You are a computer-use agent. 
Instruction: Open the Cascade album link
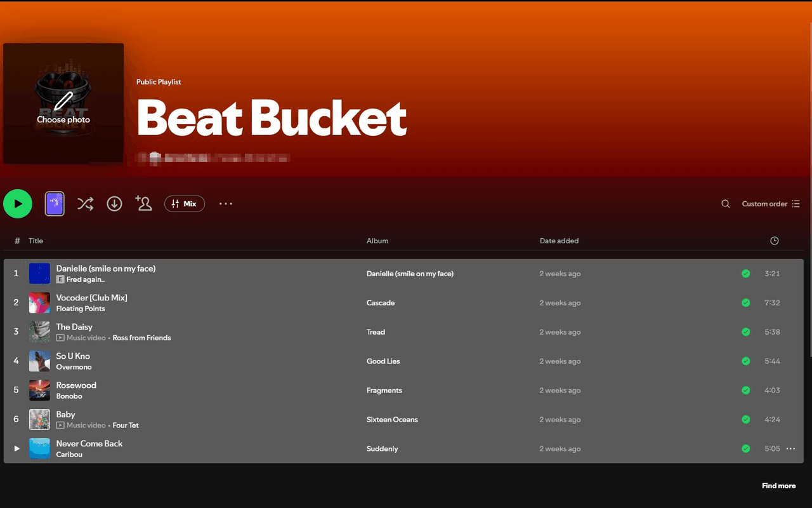[381, 303]
